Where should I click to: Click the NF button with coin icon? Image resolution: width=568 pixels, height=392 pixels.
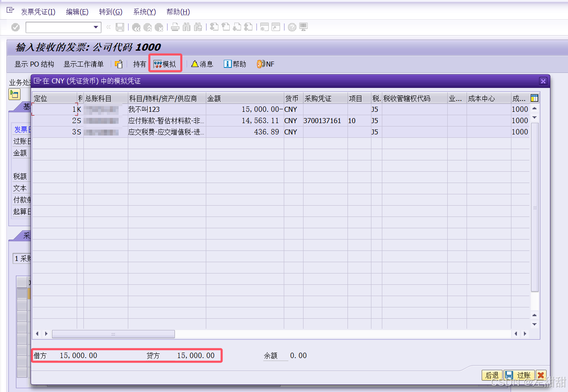coord(266,64)
